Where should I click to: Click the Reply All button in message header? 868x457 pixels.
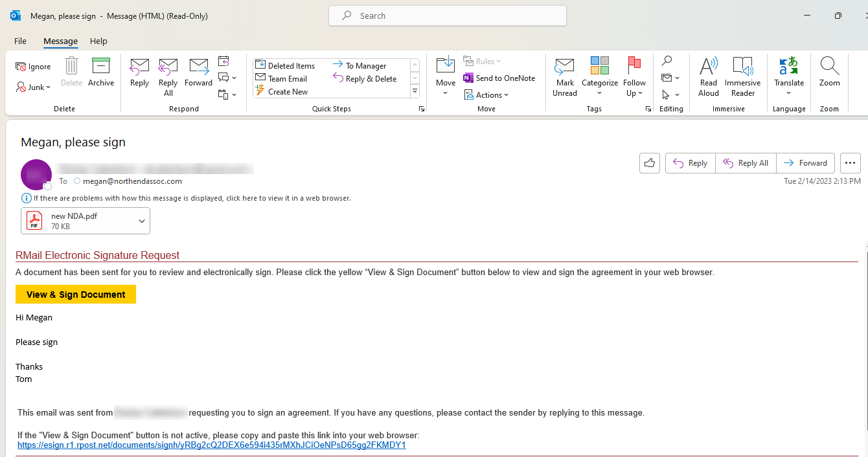(746, 163)
